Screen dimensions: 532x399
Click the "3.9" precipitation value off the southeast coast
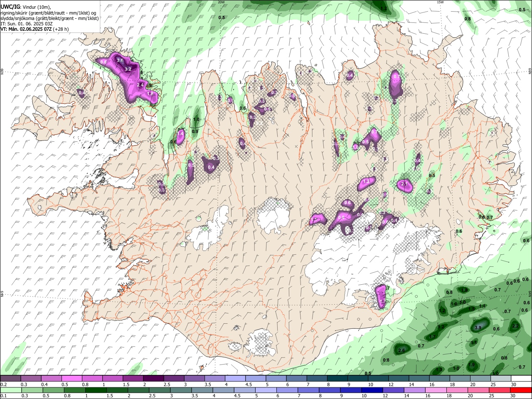pyautogui.click(x=478, y=328)
